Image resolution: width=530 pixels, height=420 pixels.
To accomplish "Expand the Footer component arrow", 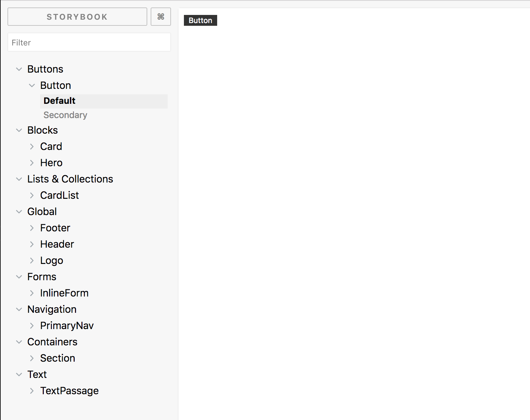I will (x=32, y=228).
